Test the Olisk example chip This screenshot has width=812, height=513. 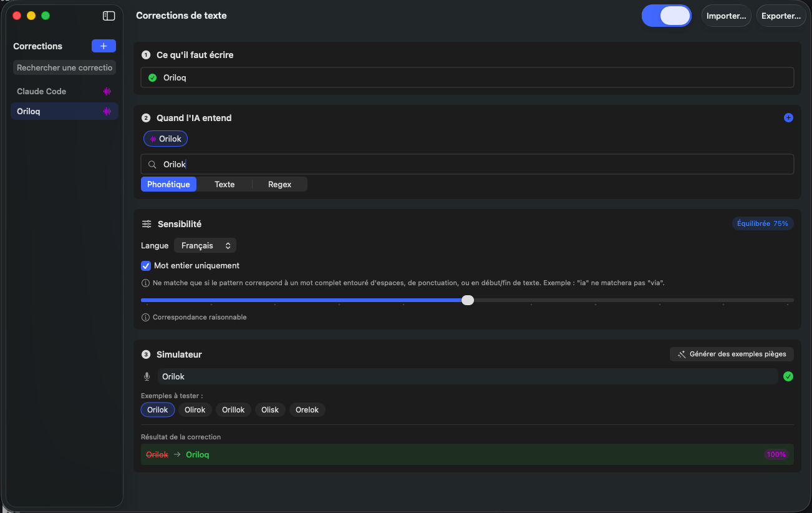point(270,410)
